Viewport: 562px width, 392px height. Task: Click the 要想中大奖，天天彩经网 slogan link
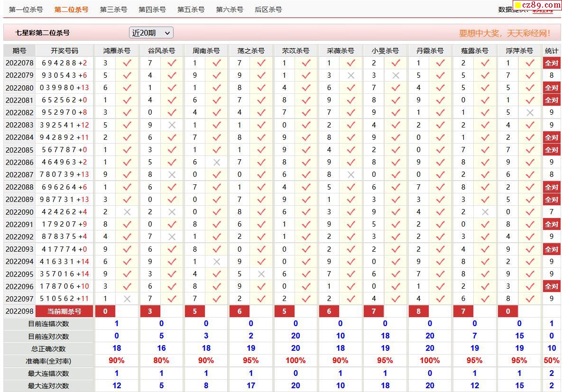tap(505, 33)
